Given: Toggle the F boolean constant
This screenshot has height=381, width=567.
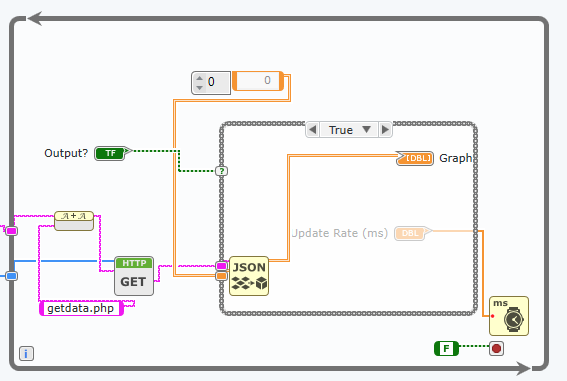Looking at the screenshot, I should click(446, 348).
